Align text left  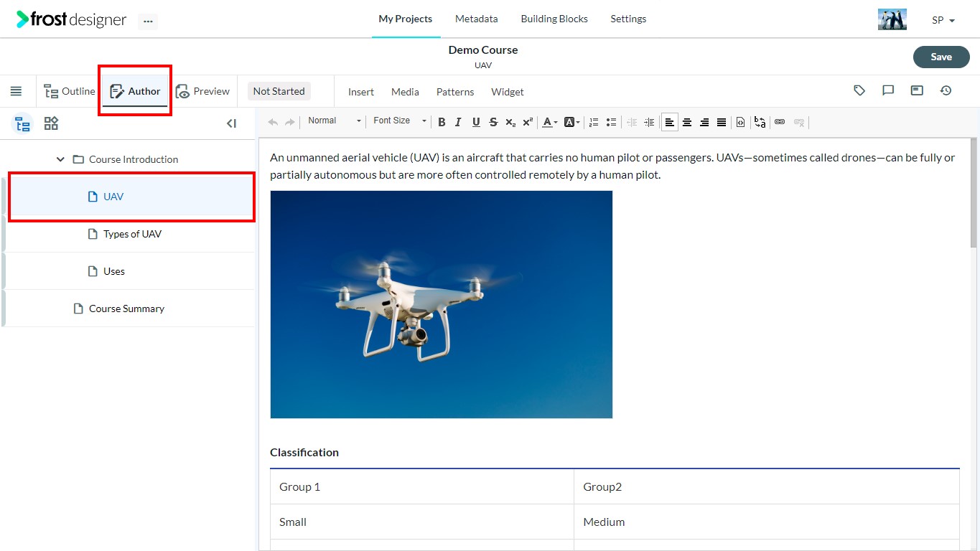click(669, 122)
